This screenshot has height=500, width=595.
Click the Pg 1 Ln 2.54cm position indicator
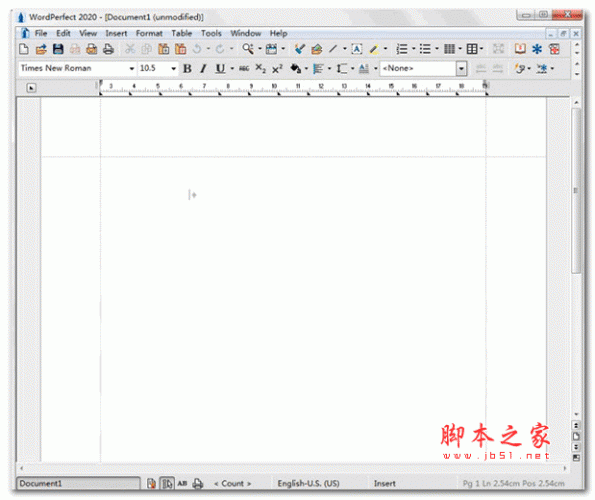pyautogui.click(x=513, y=483)
